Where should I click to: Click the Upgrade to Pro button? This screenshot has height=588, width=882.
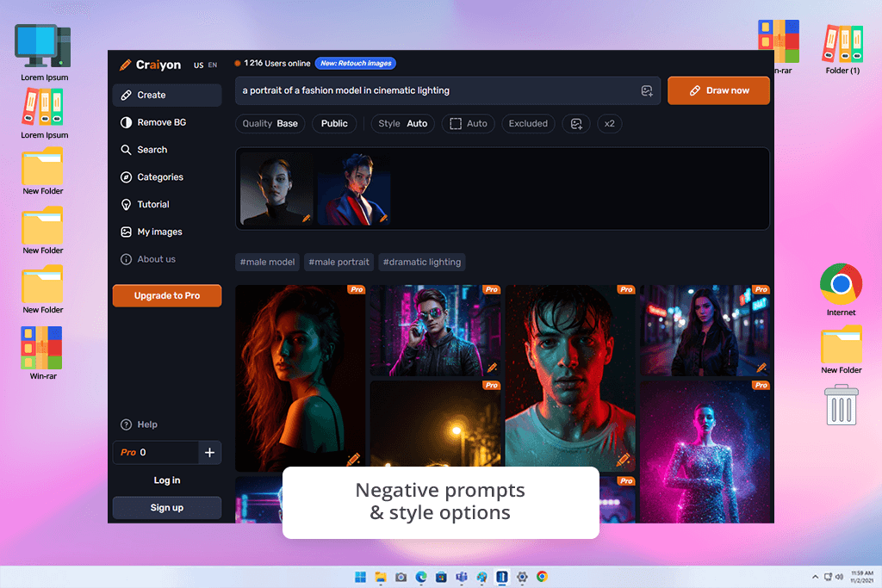point(167,295)
